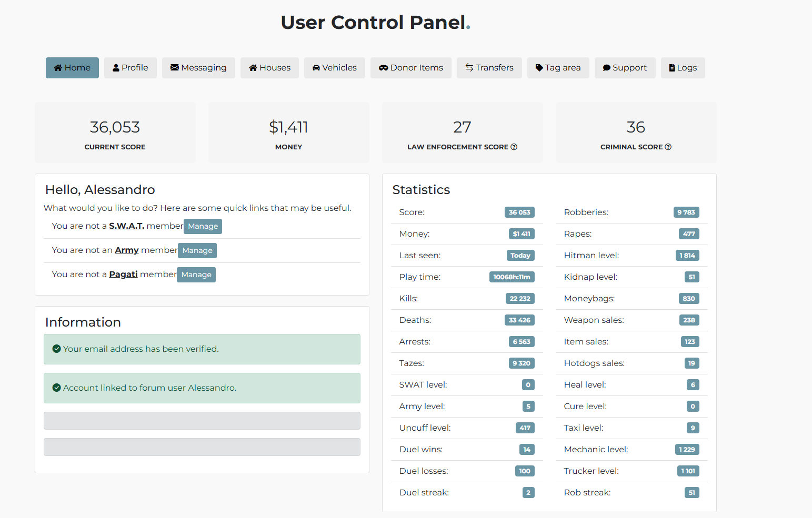
Task: Click Manage next to Pagati membership
Action: 196,275
